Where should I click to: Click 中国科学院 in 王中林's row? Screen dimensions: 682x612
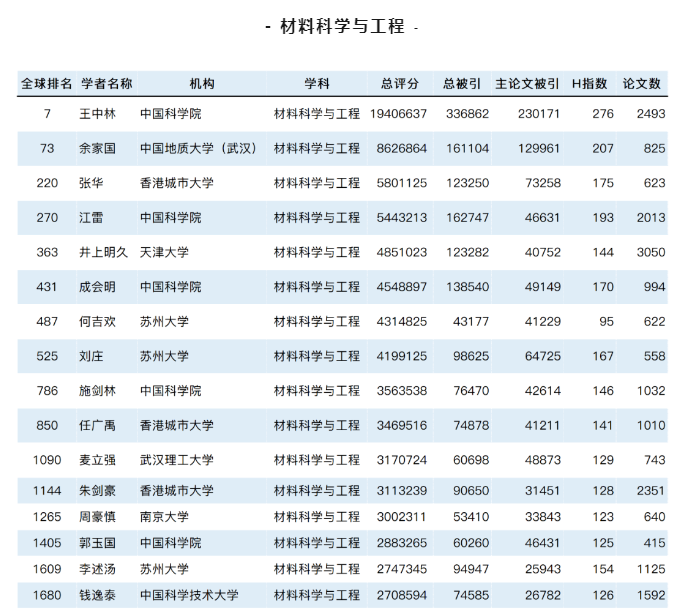tap(170, 114)
